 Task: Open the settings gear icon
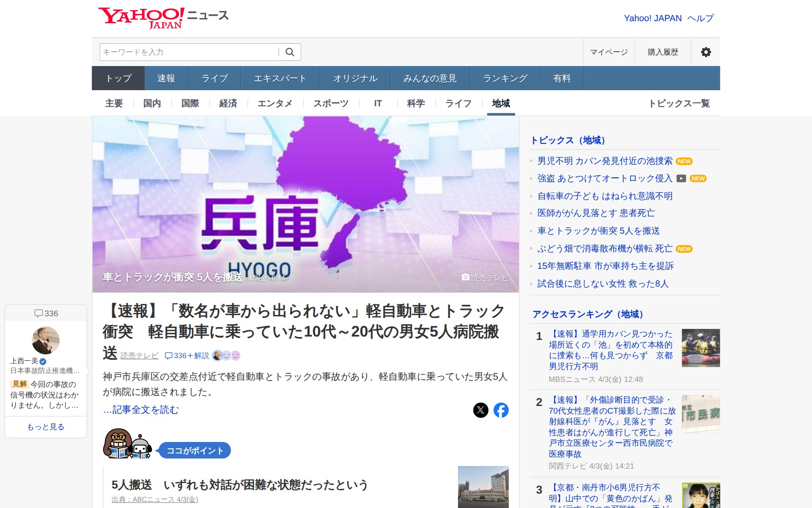point(705,52)
